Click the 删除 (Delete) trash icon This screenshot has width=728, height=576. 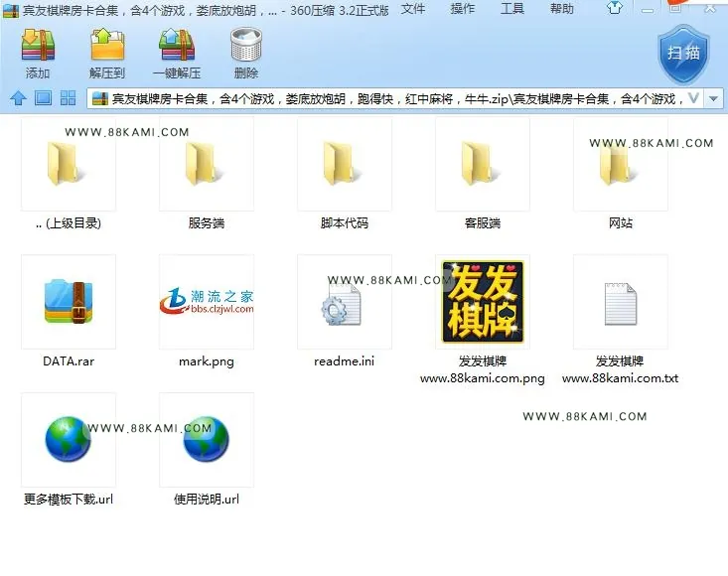tap(246, 45)
